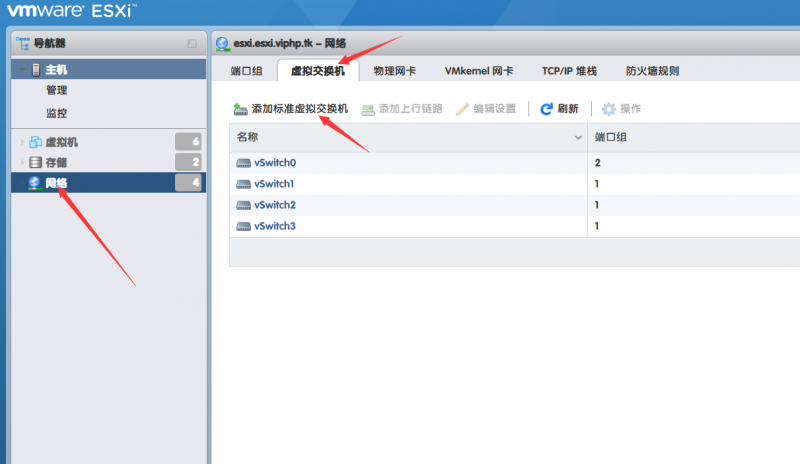
Task: Click the 导航器 panel title
Action: [49, 43]
